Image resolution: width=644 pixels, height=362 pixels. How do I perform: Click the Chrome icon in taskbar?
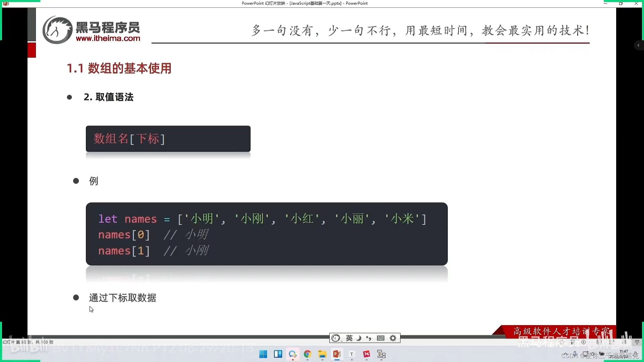[x=307, y=354]
